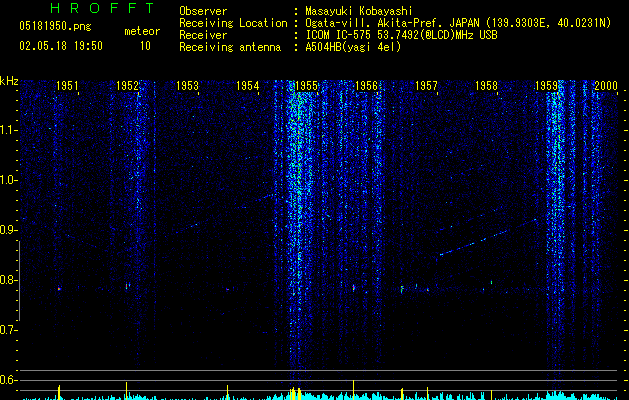Click the 1958 time axis label
This screenshot has width=629, height=400.
coord(486,85)
